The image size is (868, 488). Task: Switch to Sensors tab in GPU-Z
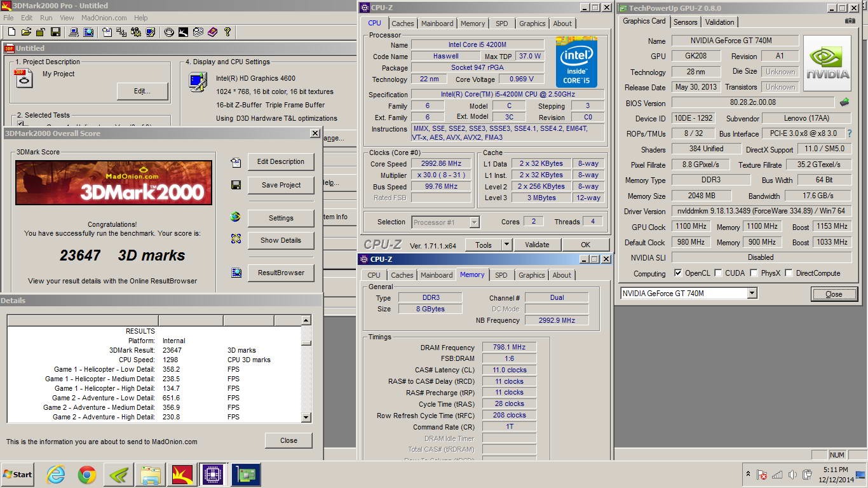tap(685, 22)
